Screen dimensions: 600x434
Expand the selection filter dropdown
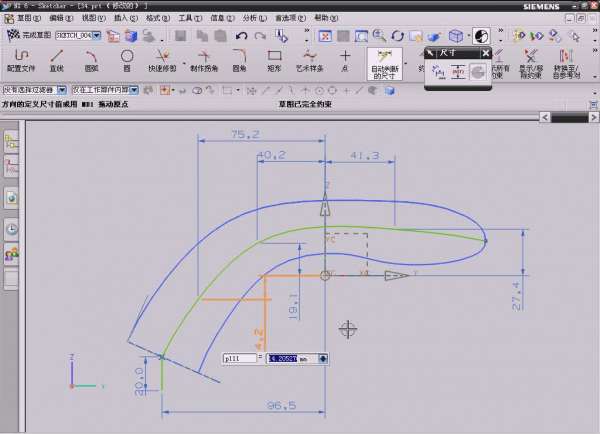tap(65, 90)
